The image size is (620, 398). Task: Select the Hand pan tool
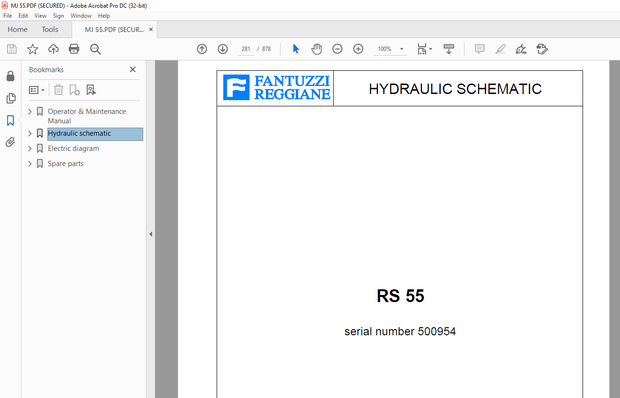click(316, 49)
